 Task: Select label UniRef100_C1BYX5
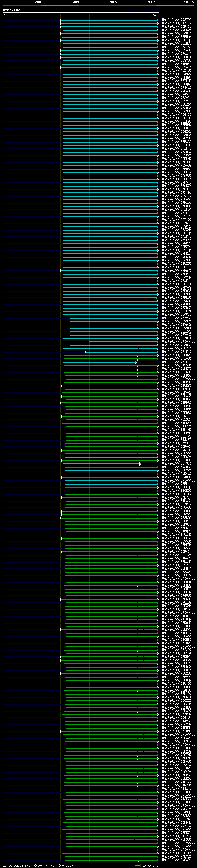[x=176, y=853]
